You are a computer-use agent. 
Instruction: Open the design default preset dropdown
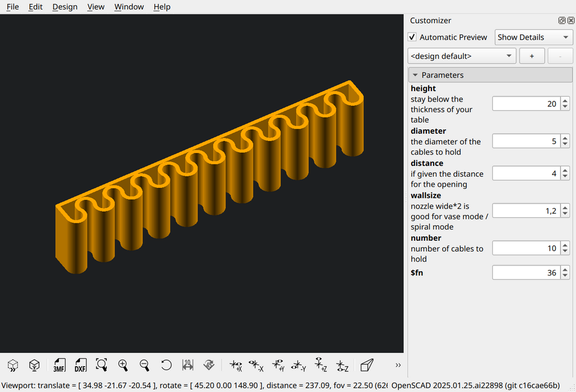pyautogui.click(x=462, y=56)
